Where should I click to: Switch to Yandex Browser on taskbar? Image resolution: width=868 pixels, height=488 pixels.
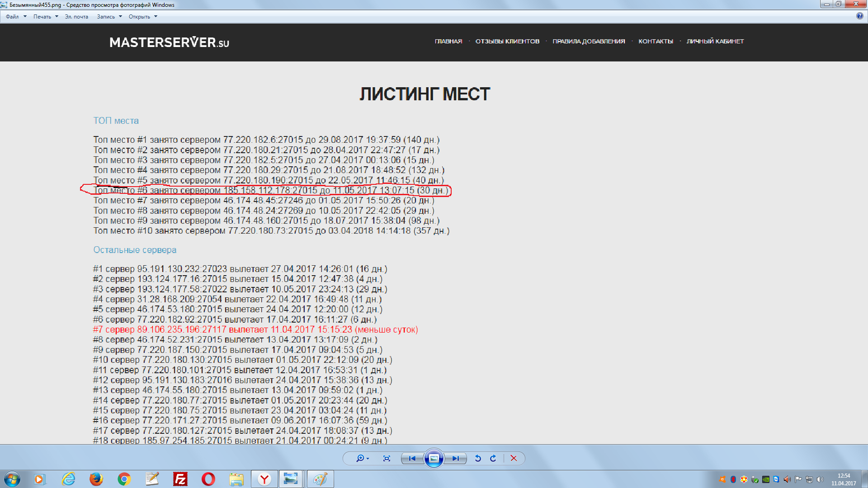(x=264, y=479)
